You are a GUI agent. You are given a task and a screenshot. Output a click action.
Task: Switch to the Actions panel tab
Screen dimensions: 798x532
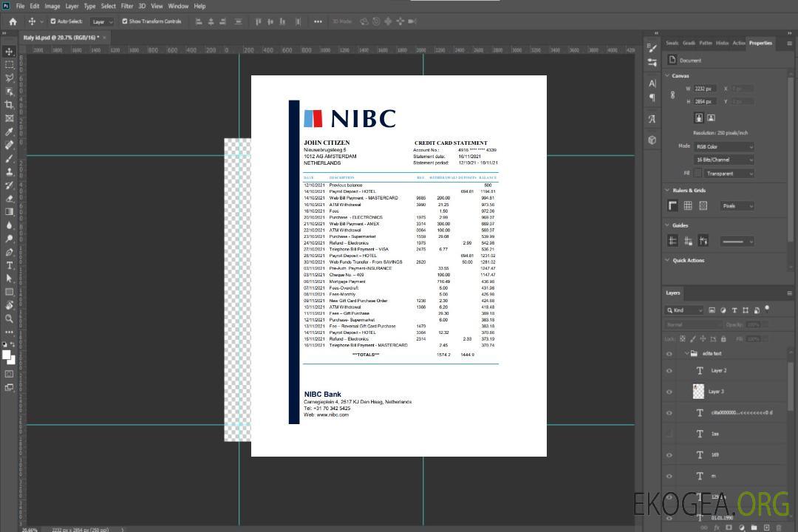(738, 43)
